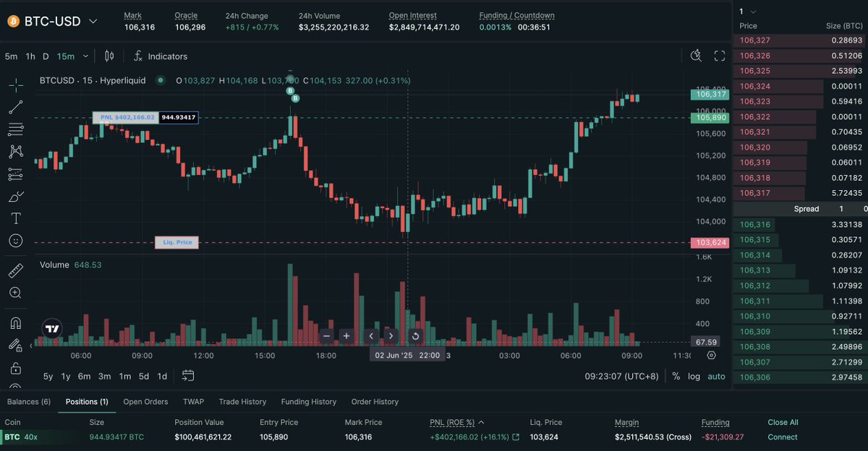The image size is (868, 451).
Task: Zoom out chart with minus button
Action: click(x=327, y=335)
